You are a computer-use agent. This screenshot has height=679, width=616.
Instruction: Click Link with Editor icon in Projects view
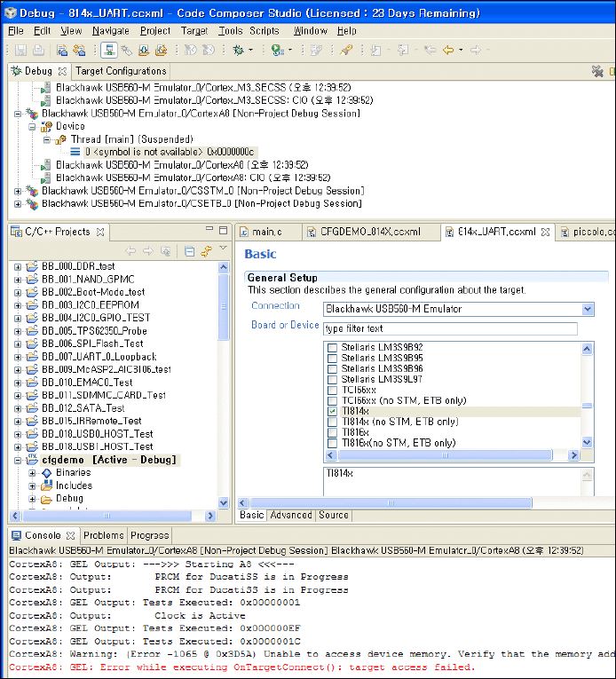(x=207, y=251)
